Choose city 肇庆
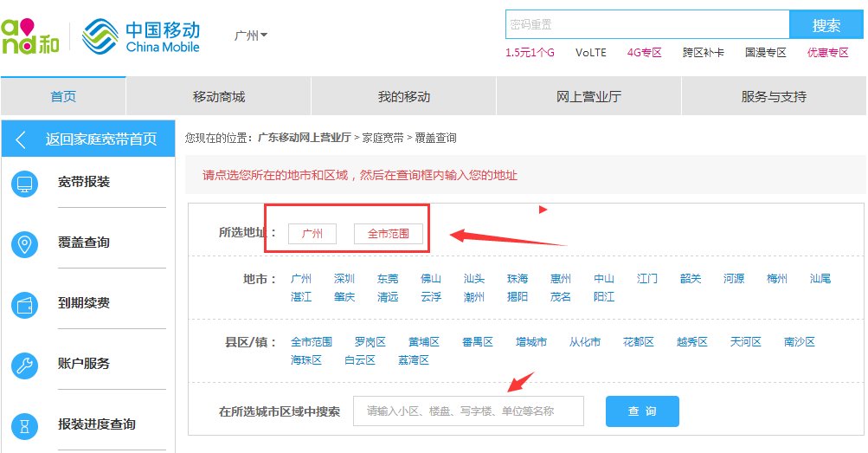The image size is (868, 453). click(x=344, y=297)
